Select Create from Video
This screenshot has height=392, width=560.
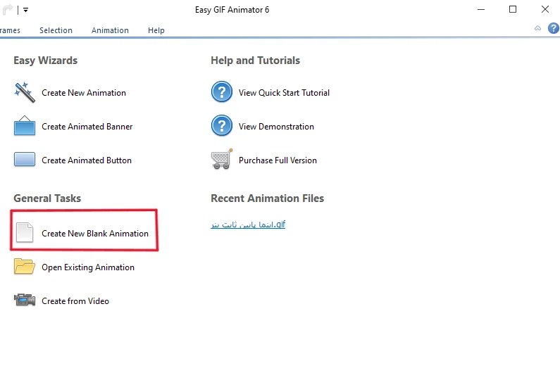75,301
